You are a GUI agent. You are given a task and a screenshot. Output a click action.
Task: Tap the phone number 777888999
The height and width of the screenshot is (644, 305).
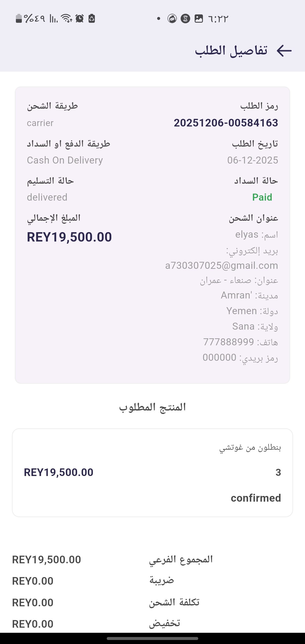[229, 342]
